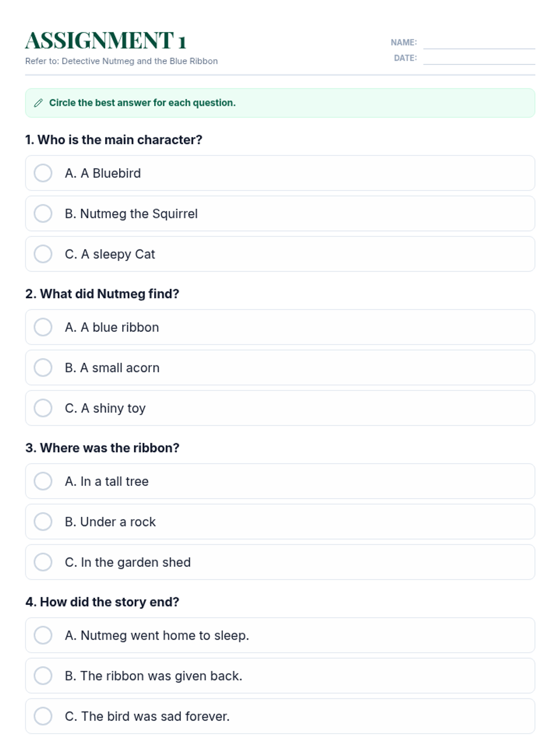Select radio for Nutmeg went home to sleep
Screen dimensions: 560x747
[43, 635]
